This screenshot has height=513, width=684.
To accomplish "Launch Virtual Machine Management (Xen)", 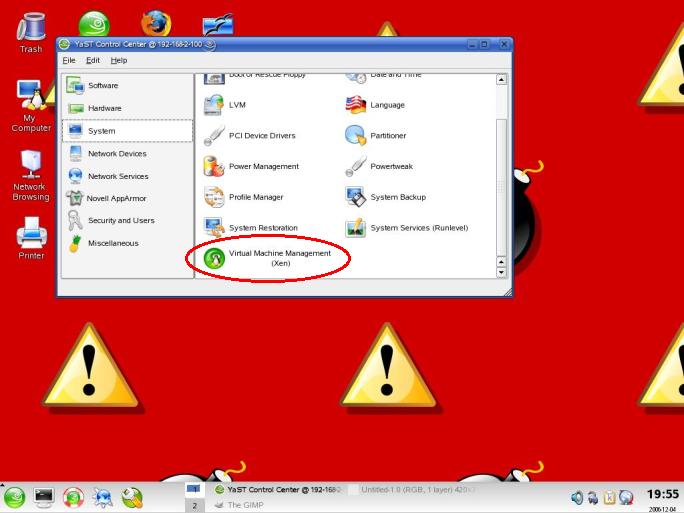I will pos(267,258).
